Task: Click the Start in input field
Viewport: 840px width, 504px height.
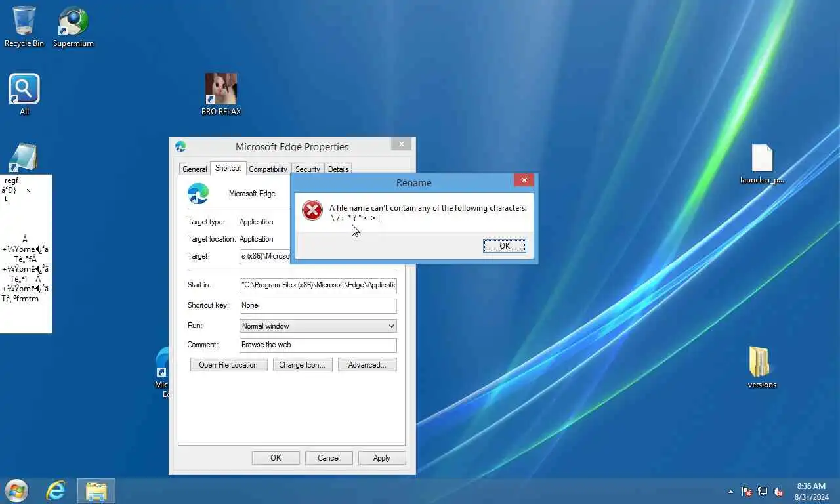Action: click(318, 285)
